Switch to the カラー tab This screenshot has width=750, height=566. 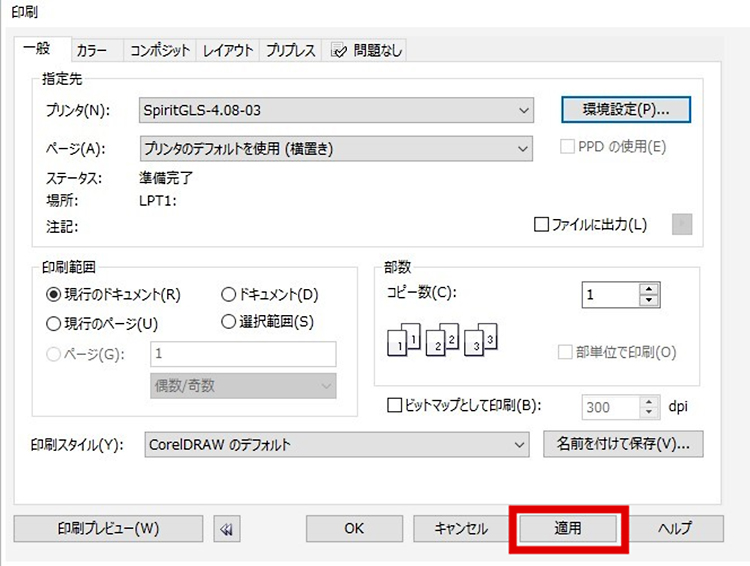click(93, 50)
